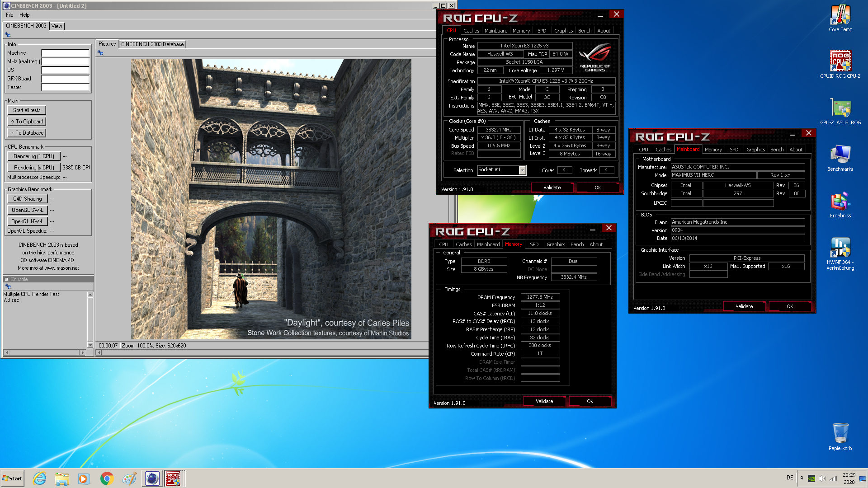The height and width of the screenshot is (488, 868).
Task: Launch Internet Explorer from the taskbar
Action: 40,479
